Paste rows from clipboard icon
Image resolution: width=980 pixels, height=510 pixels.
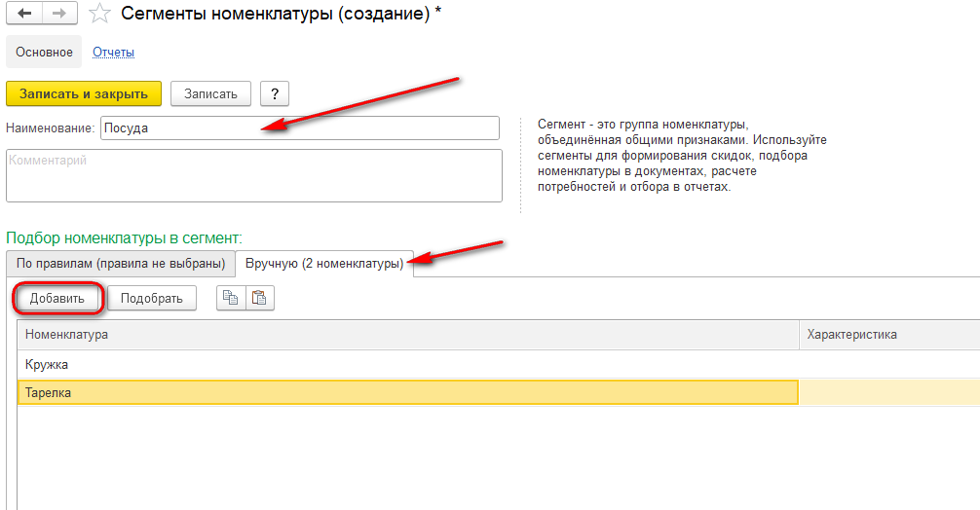pyautogui.click(x=259, y=298)
